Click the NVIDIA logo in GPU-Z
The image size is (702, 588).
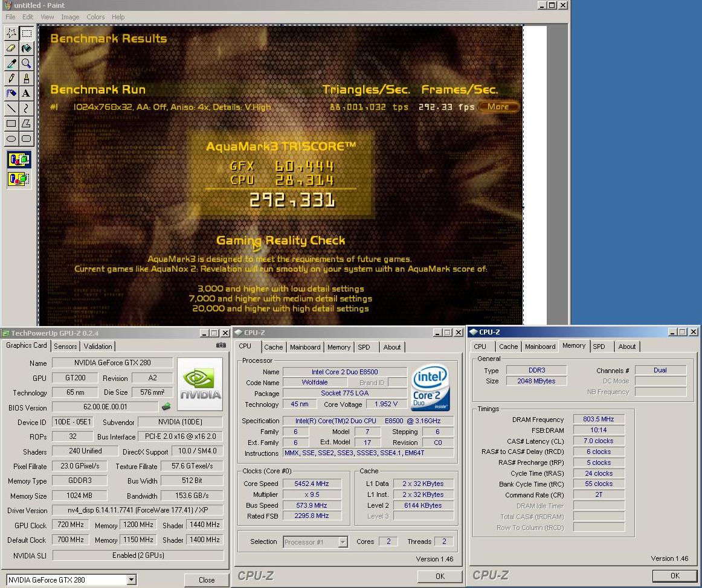(200, 384)
